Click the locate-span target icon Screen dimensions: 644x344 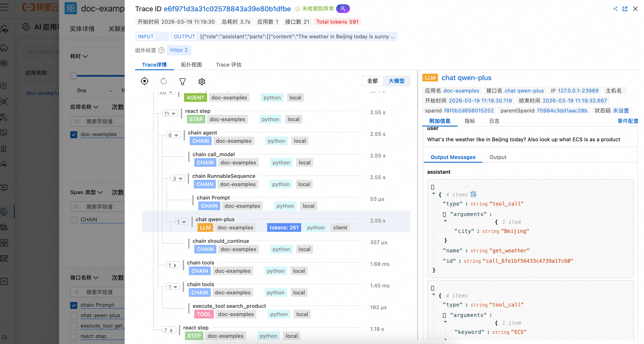coord(144,81)
